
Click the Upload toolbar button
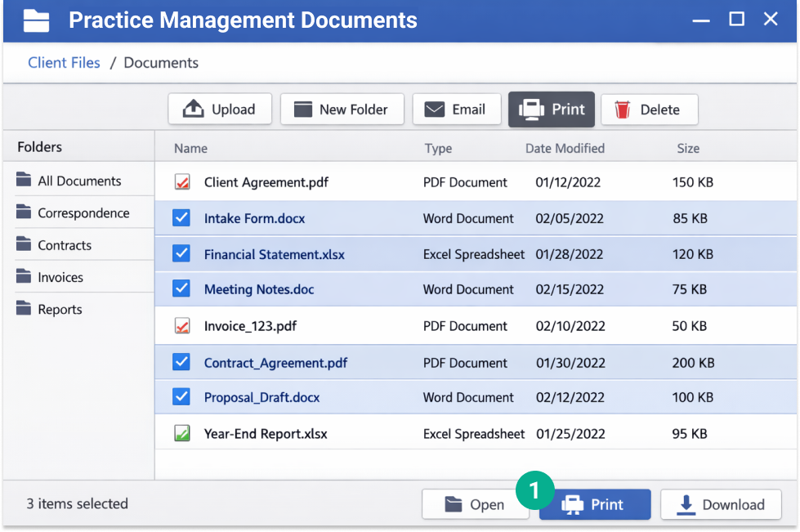(219, 110)
